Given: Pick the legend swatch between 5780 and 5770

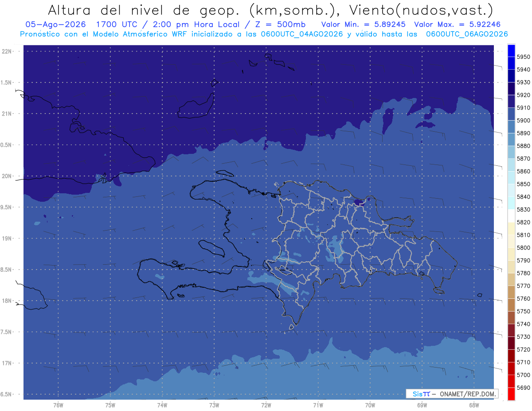Looking at the screenshot, I should (511, 279).
